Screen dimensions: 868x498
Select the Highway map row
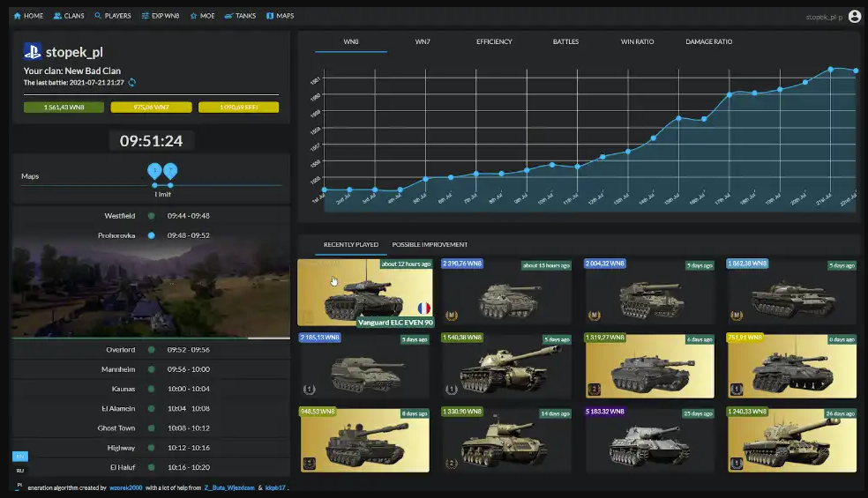151,448
